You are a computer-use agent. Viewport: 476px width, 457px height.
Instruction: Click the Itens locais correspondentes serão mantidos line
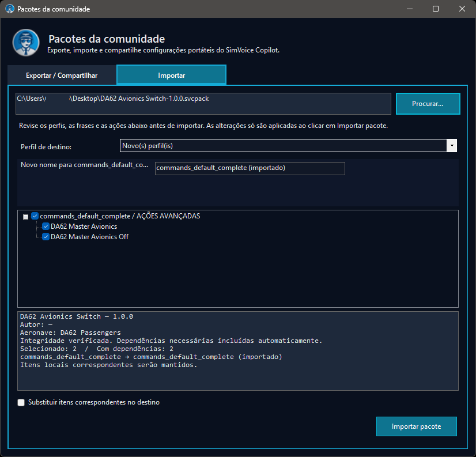point(109,365)
